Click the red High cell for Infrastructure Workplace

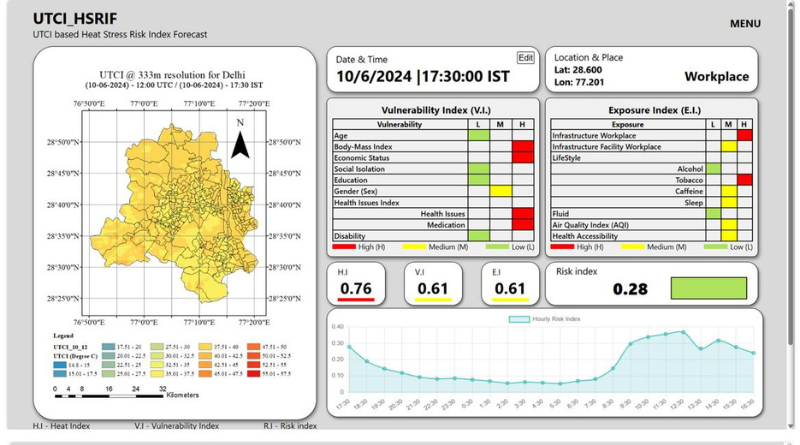(x=744, y=135)
